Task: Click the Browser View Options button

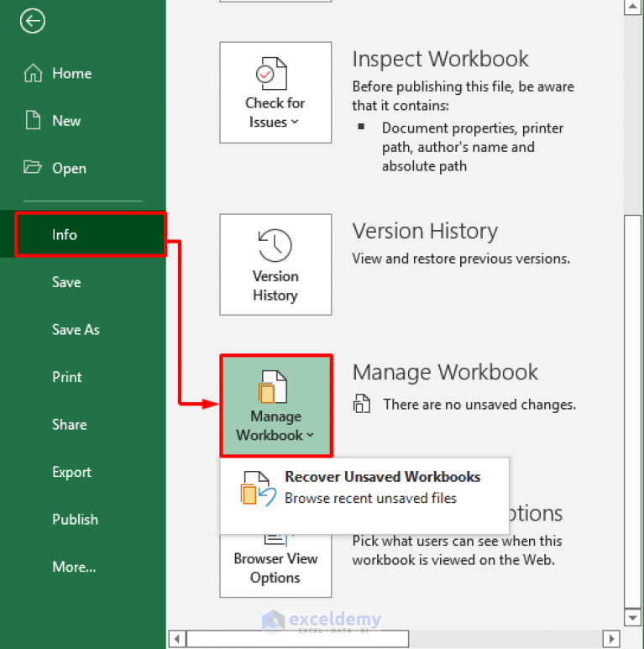Action: click(x=275, y=565)
